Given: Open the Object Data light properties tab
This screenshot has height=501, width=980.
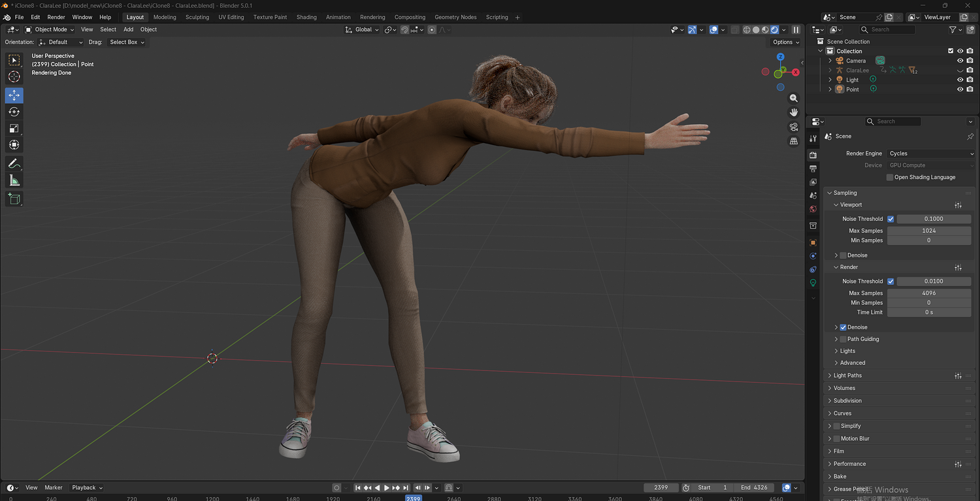Looking at the screenshot, I should [813, 283].
